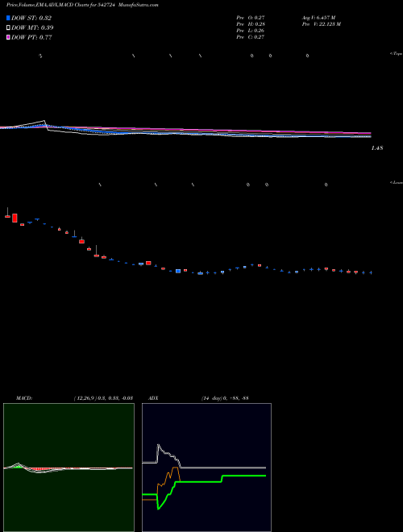403x532 pixels.
Task: Click the magenta DOW PT legend swatch
Action: pyautogui.click(x=8, y=37)
